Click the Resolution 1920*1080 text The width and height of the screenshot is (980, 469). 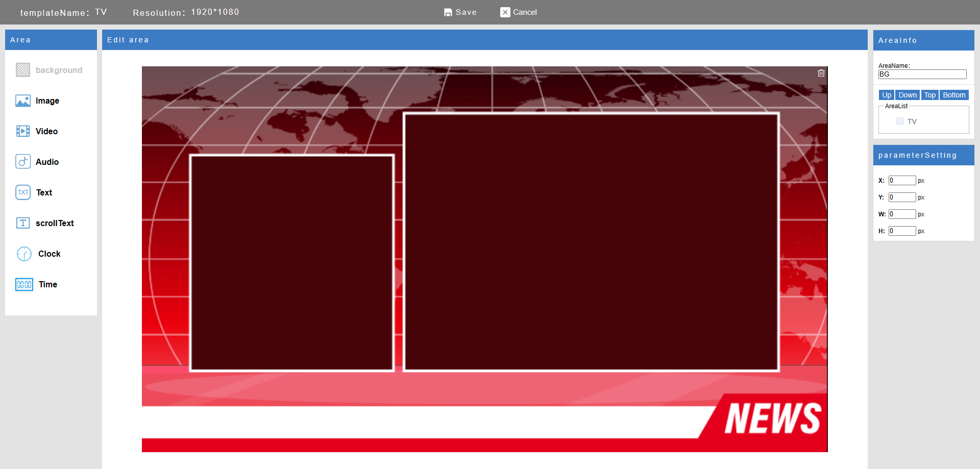pyautogui.click(x=186, y=12)
